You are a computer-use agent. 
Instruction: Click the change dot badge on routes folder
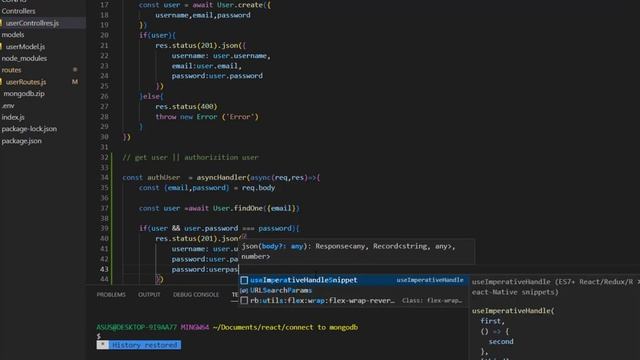click(x=75, y=70)
